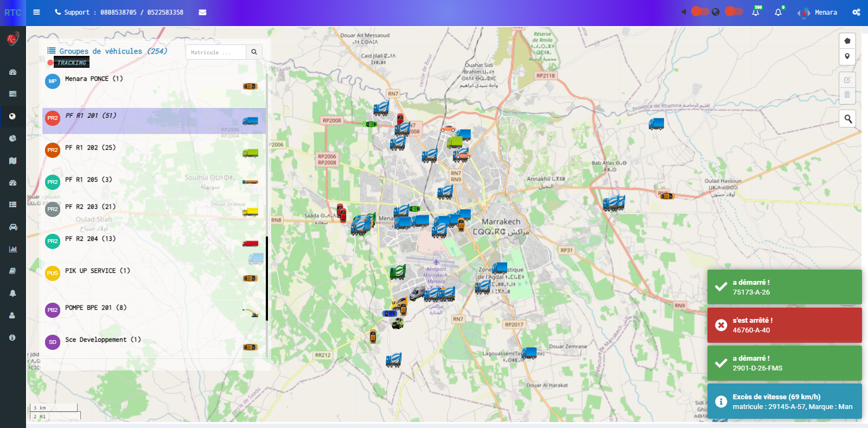Expand the PF R1 202 (25) group
Image resolution: width=868 pixels, height=428 pixels.
click(x=154, y=152)
